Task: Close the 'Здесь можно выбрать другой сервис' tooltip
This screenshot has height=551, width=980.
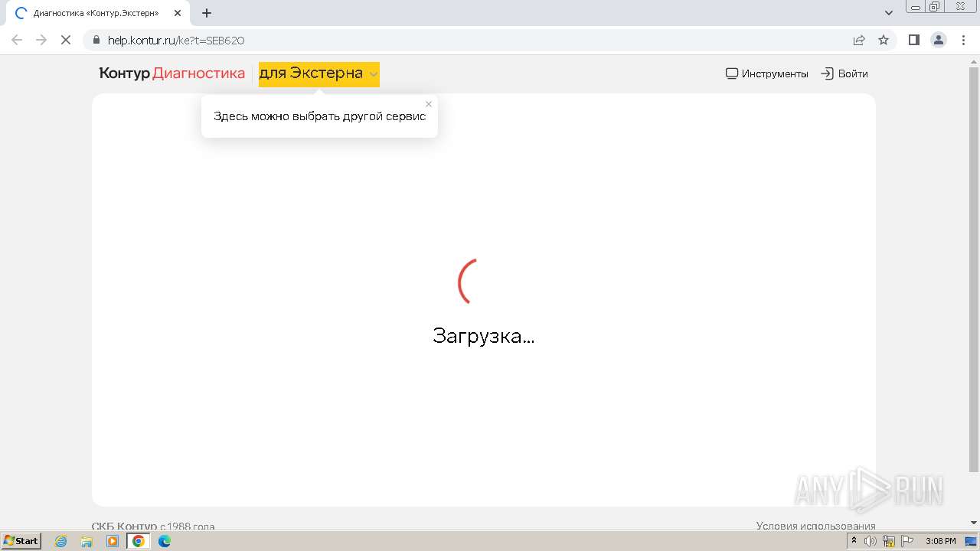Action: pos(429,104)
